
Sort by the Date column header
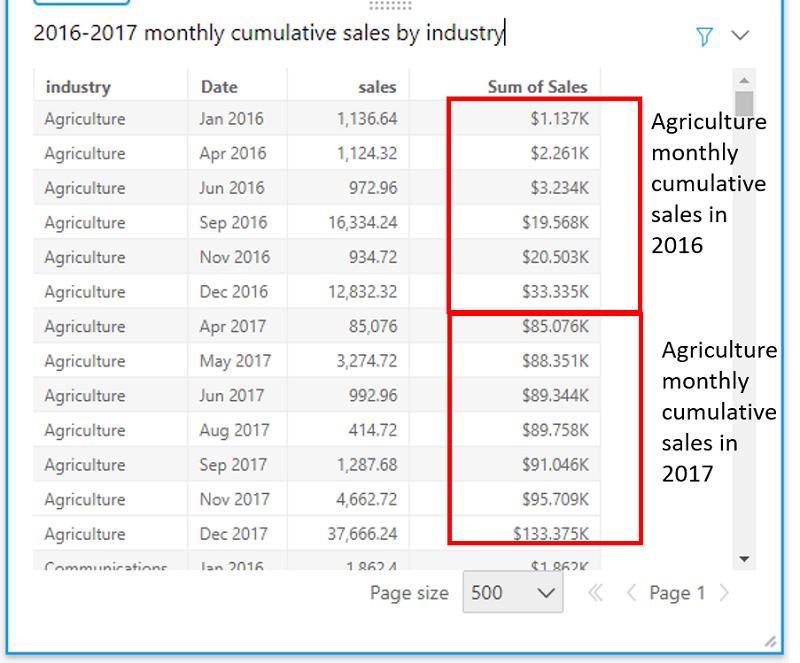[x=219, y=87]
